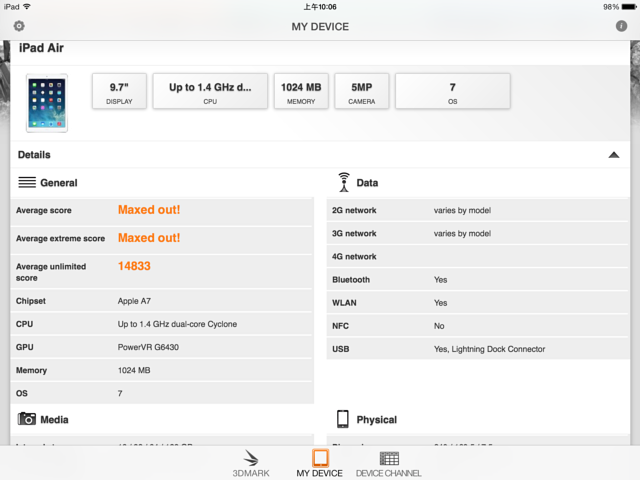Tap the 1024 MB MEMORY tile

pyautogui.click(x=301, y=91)
